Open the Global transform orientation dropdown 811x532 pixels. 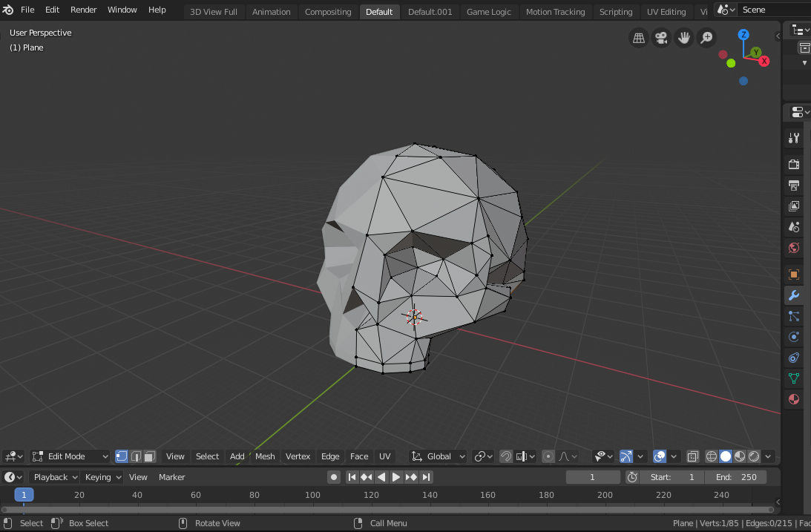pos(439,456)
